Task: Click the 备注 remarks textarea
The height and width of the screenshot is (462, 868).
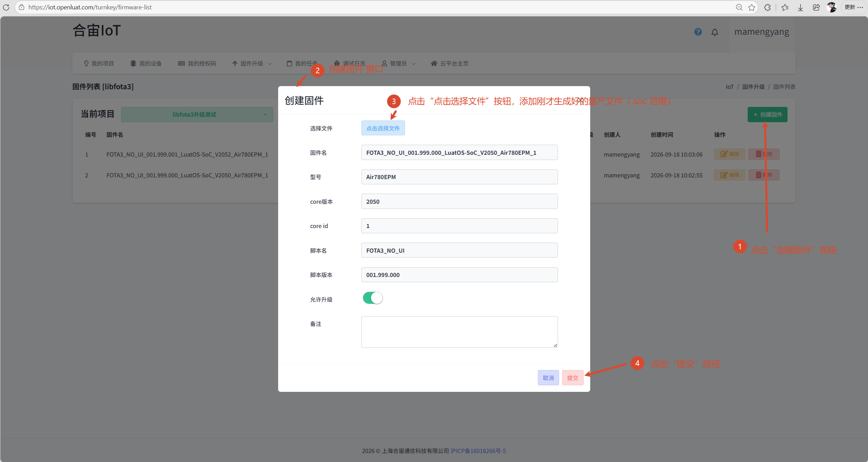Action: tap(459, 332)
